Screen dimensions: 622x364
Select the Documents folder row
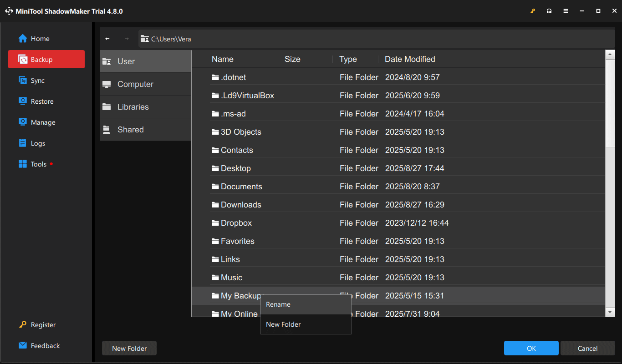tap(241, 186)
